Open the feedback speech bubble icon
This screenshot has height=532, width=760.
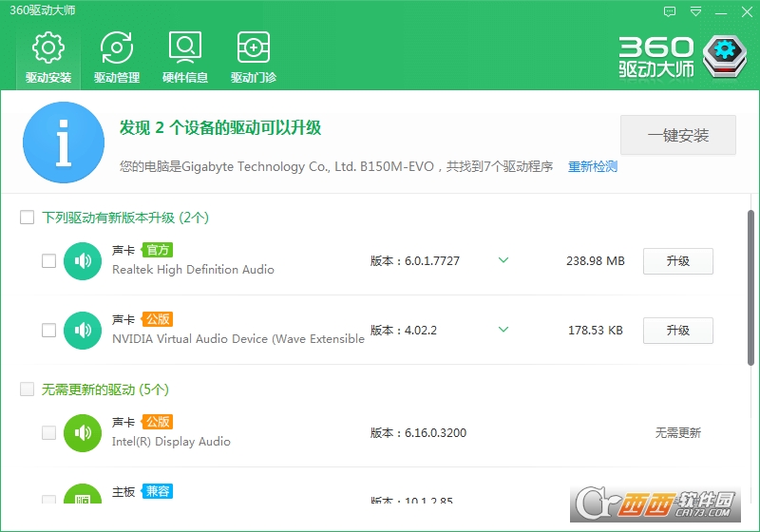[x=671, y=12]
